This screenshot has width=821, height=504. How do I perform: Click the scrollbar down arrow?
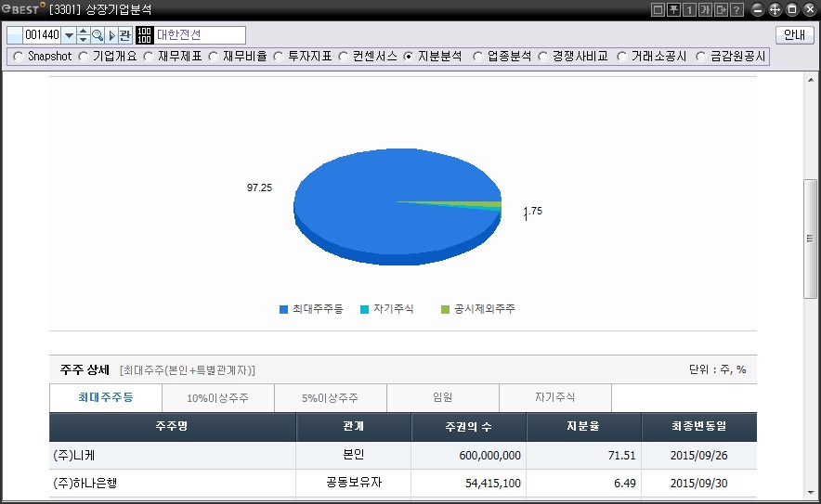coord(811,493)
